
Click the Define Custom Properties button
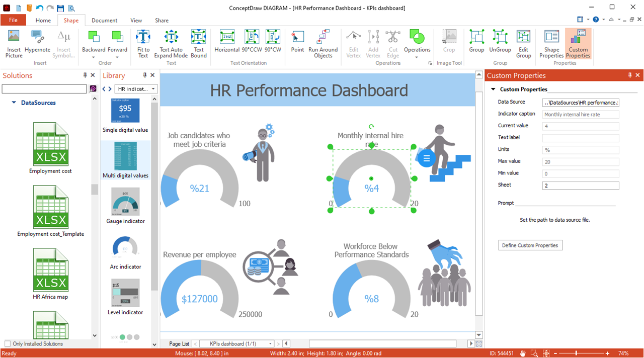coord(530,245)
